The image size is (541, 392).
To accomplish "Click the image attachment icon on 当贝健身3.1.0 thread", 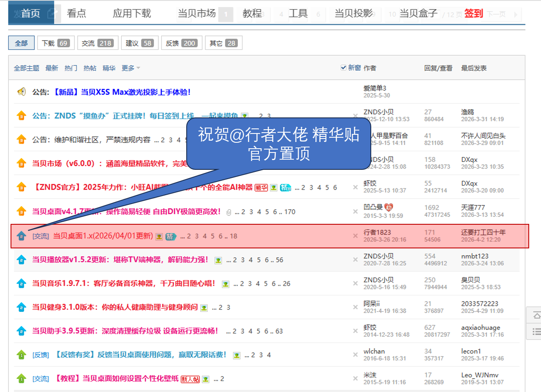I will (204, 308).
